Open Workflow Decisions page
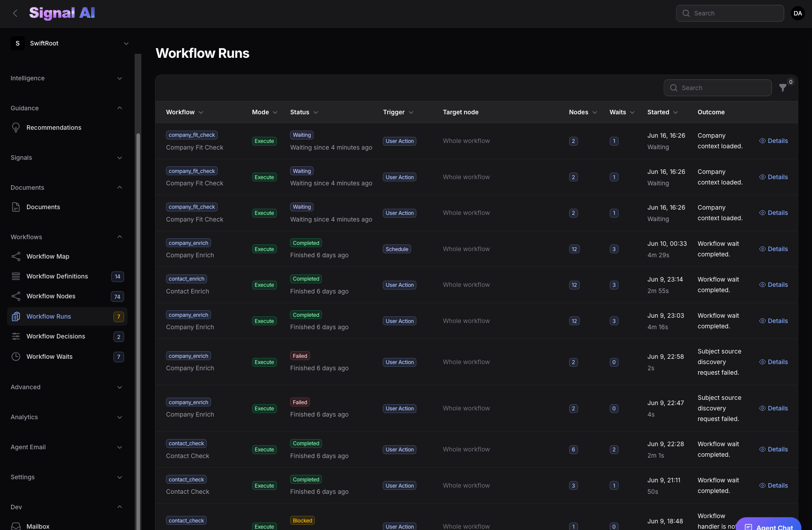The height and width of the screenshot is (530, 812). (x=67, y=336)
